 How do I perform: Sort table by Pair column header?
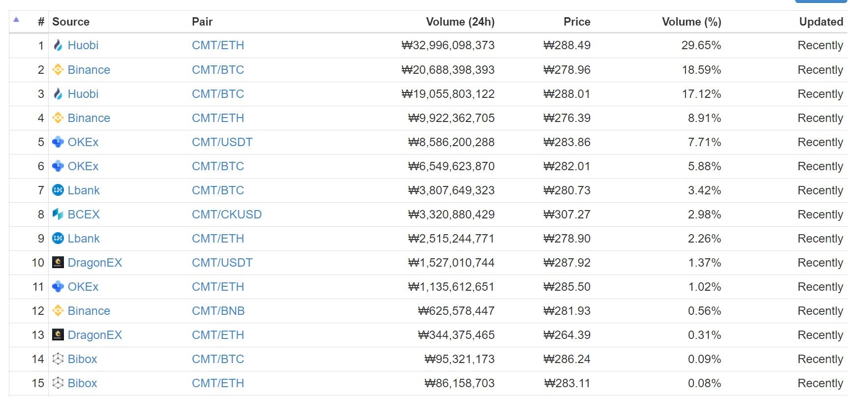202,22
